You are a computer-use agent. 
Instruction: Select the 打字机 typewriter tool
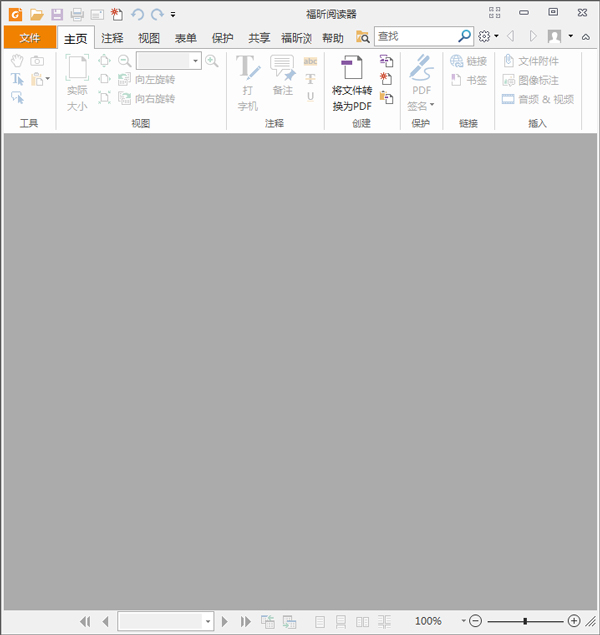point(248,83)
